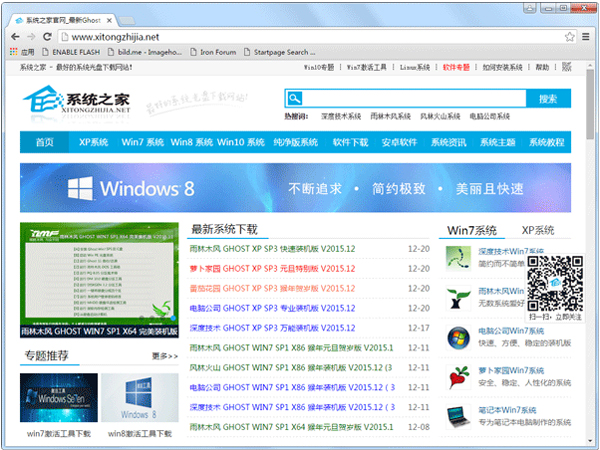The height and width of the screenshot is (450, 600).
Task: Open ENABLE FLASH bookmark
Action: pyautogui.click(x=71, y=52)
